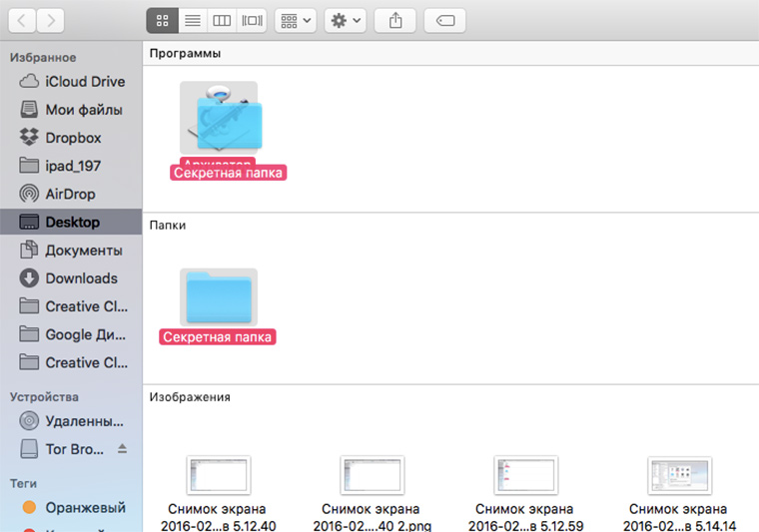Click the Мои файлы icon
Screen dimensions: 759x532
pyautogui.click(x=29, y=110)
